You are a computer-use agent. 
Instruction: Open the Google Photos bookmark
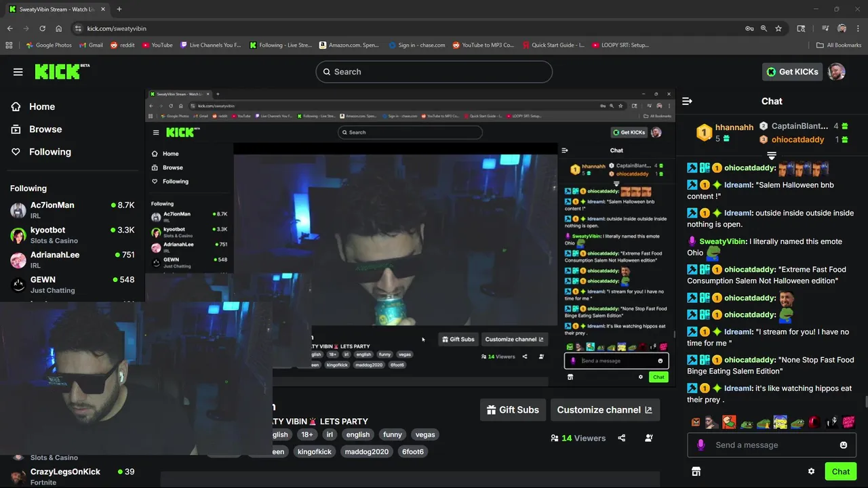(x=49, y=45)
